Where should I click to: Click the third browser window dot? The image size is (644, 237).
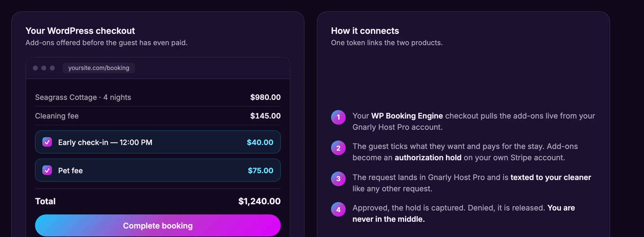click(52, 68)
